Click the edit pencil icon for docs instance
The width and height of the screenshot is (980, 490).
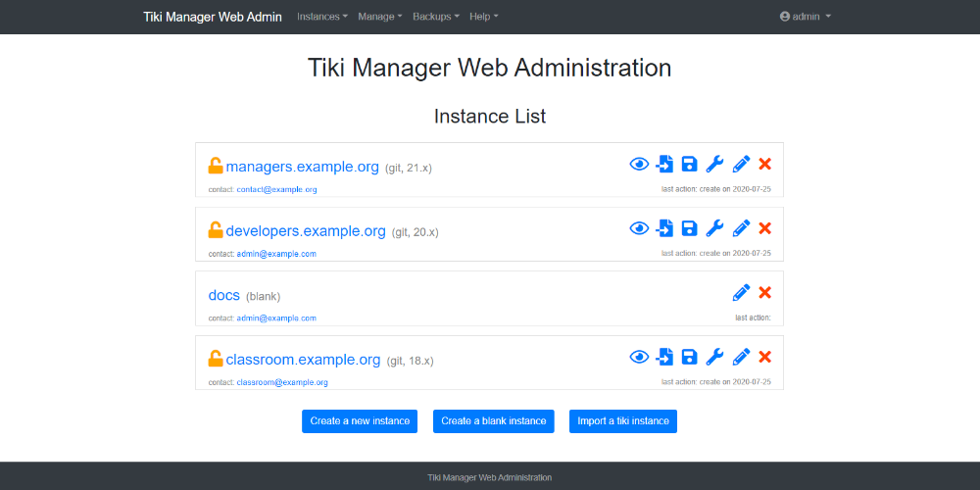pyautogui.click(x=741, y=292)
